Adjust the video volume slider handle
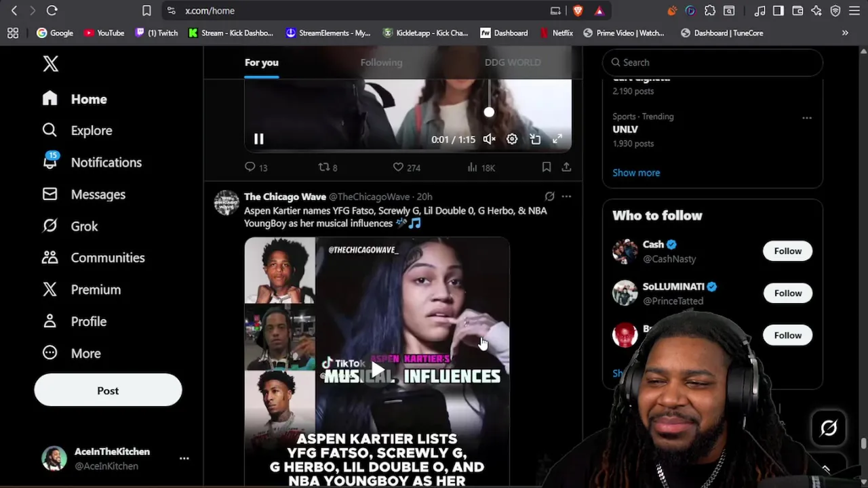 (x=489, y=112)
